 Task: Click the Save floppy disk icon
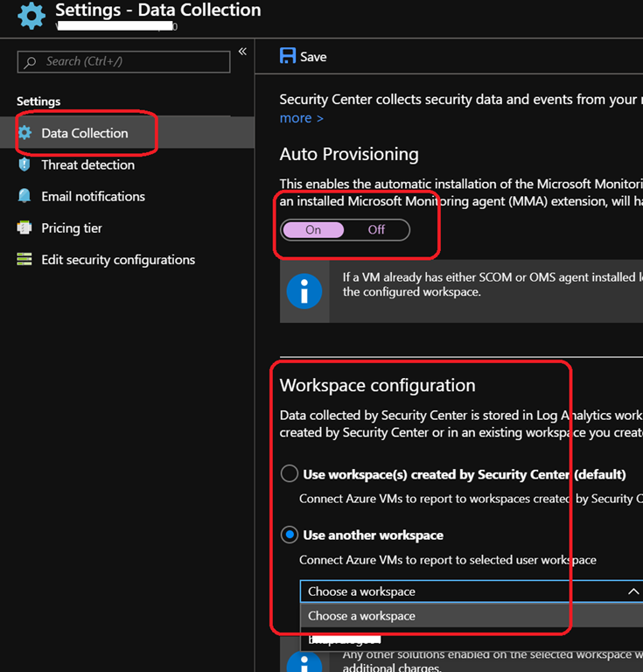tap(288, 56)
